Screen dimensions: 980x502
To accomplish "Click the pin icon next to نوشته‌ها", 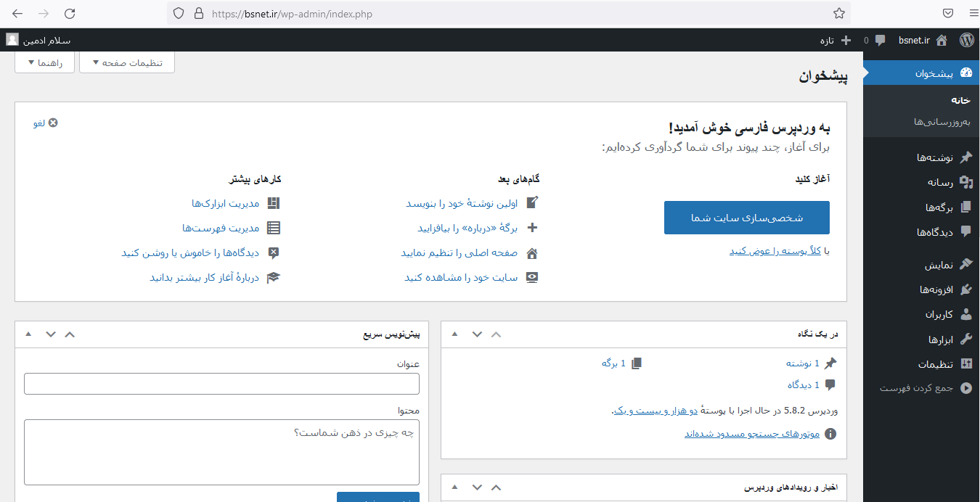I will coord(965,157).
